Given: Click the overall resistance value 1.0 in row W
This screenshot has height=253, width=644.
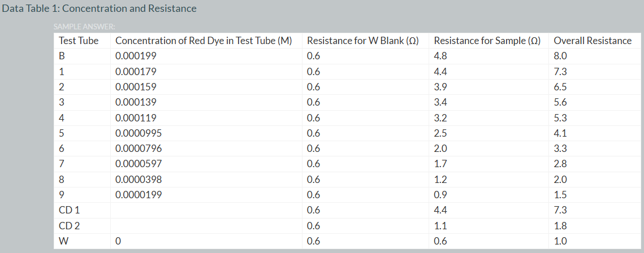Looking at the screenshot, I should [x=560, y=241].
